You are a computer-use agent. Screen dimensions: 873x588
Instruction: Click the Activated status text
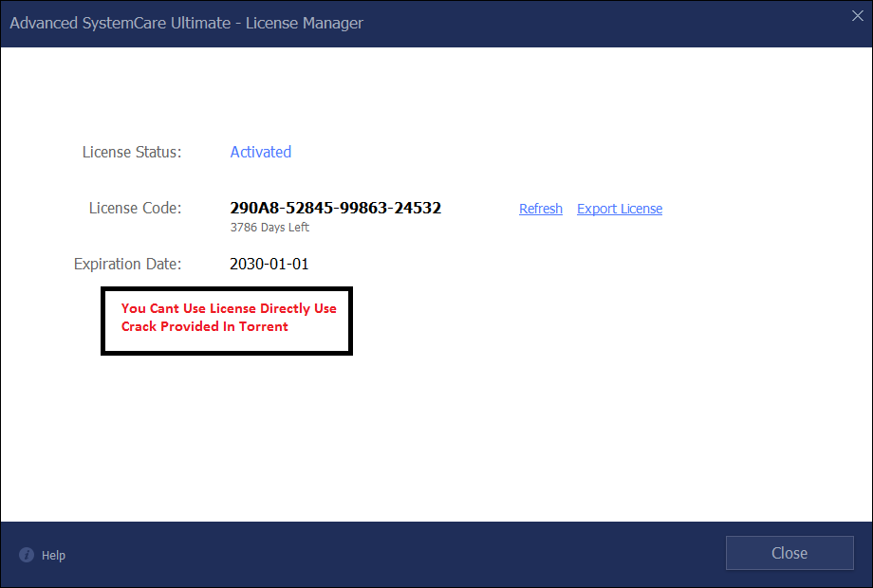coord(261,152)
